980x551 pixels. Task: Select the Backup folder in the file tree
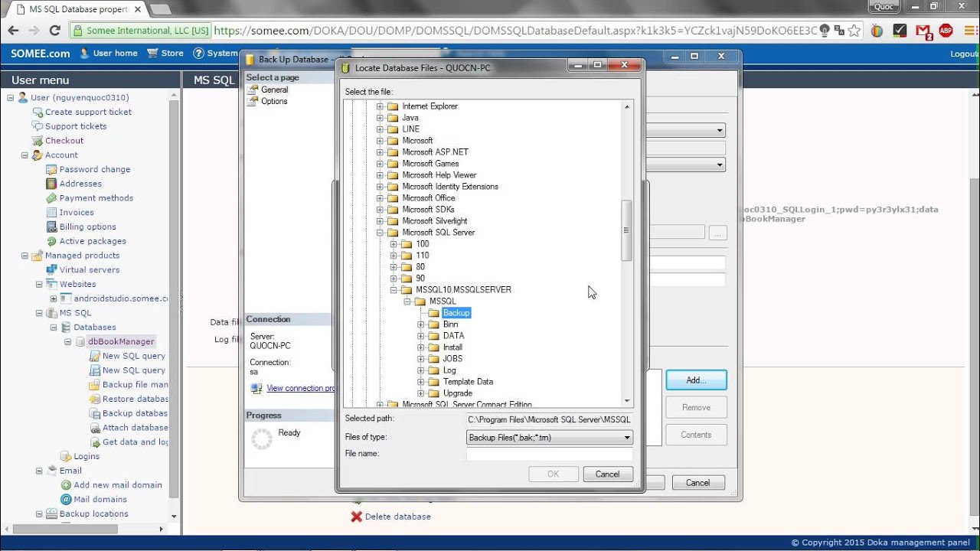(x=456, y=313)
